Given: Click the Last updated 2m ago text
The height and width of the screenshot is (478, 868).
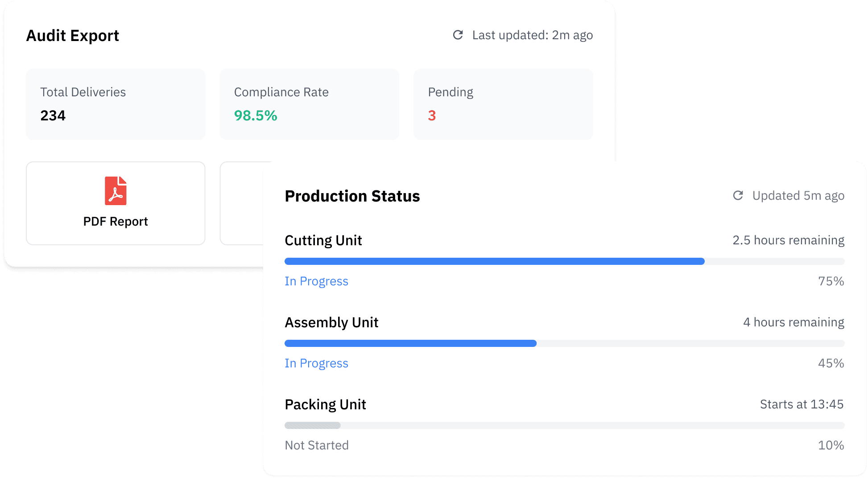Looking at the screenshot, I should pos(533,35).
